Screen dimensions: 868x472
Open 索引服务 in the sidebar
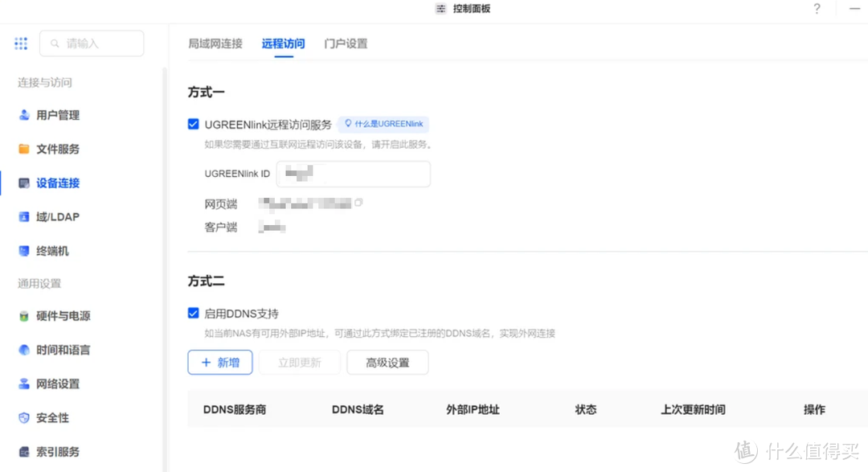coord(56,451)
